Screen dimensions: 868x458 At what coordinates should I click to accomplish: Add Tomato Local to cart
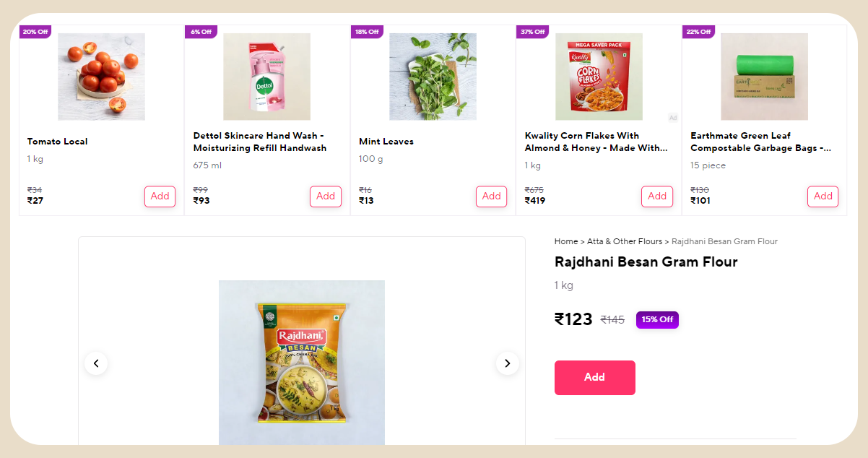[x=160, y=196]
